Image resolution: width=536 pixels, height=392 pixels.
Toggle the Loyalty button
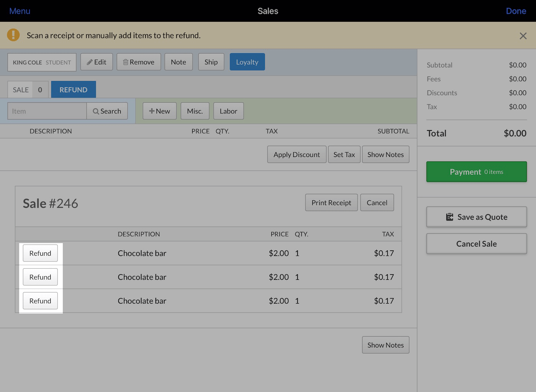(x=247, y=62)
